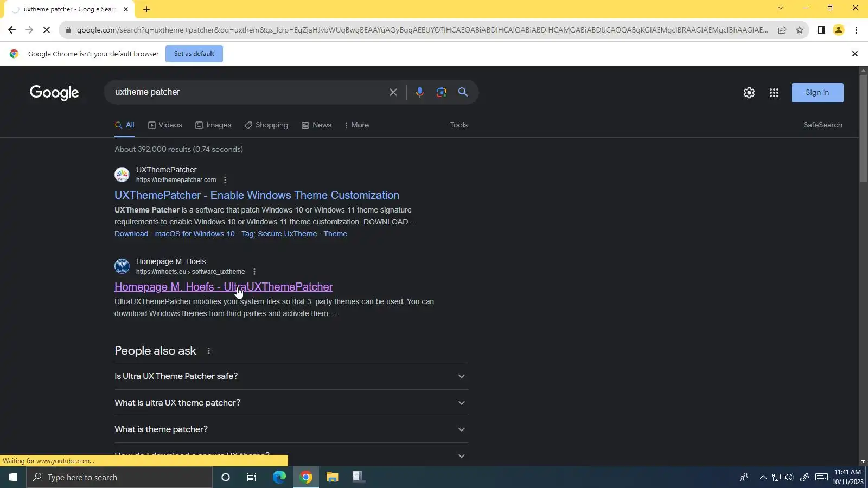Open options for UXThemePatcher result

[225, 180]
